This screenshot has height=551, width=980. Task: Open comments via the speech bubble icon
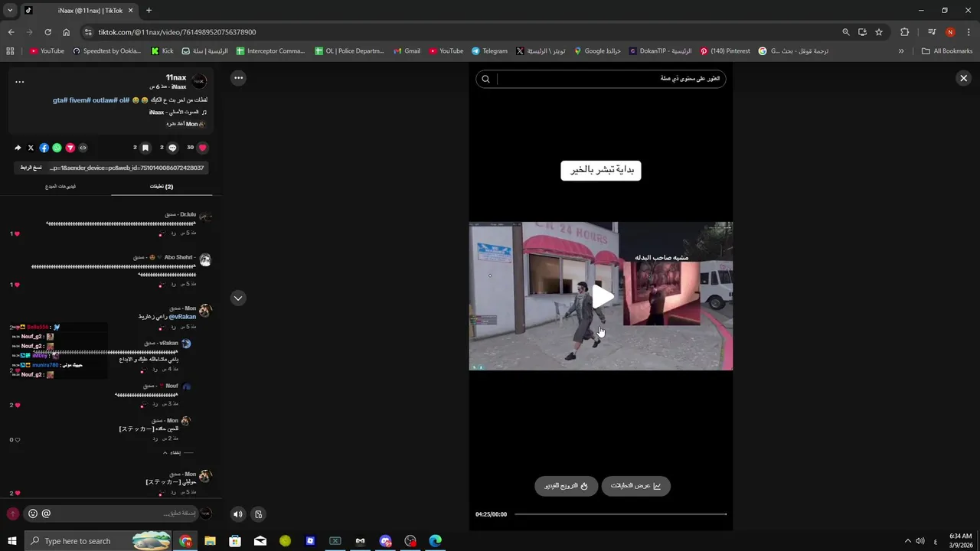click(172, 148)
